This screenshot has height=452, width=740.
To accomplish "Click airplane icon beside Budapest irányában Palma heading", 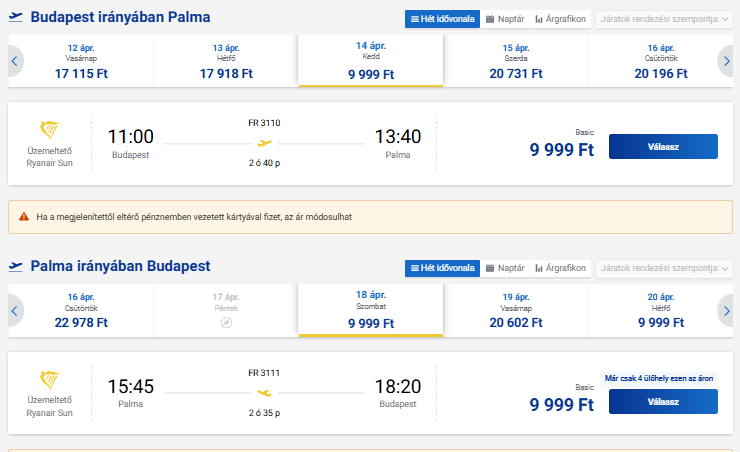I will click(16, 18).
